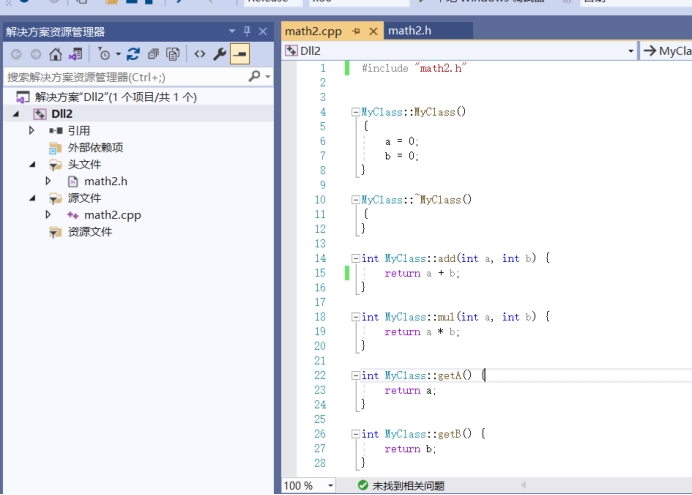Select math2.cpp in Solution Explorer
This screenshot has width=692, height=495.
coord(113,215)
